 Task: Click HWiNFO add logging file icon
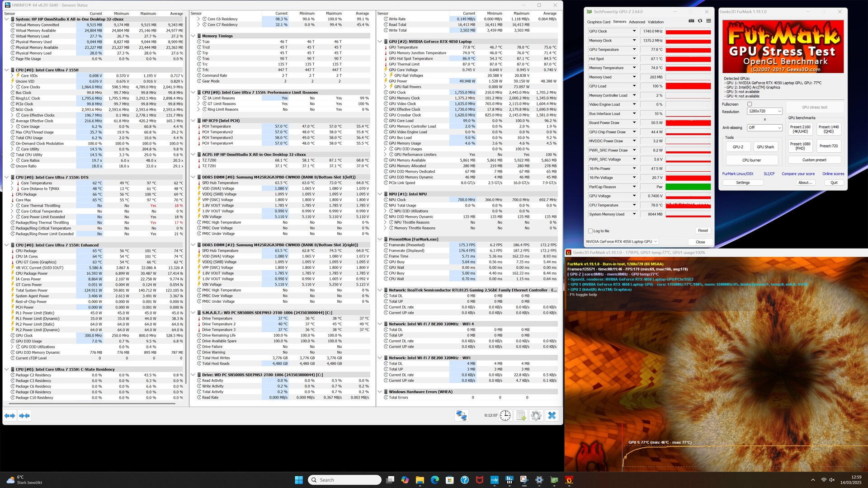tap(521, 416)
